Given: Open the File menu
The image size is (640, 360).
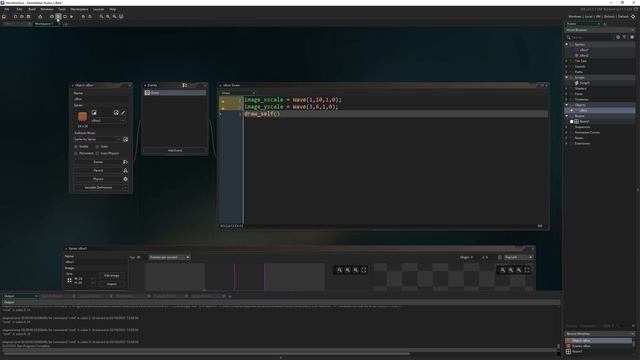Looking at the screenshot, I should click(7, 9).
